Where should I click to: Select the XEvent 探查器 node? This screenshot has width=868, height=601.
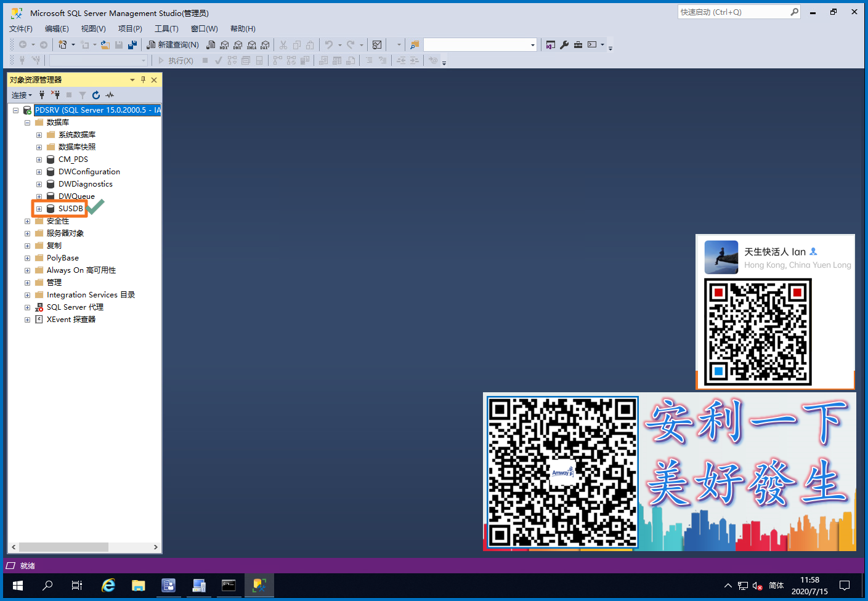click(x=71, y=320)
